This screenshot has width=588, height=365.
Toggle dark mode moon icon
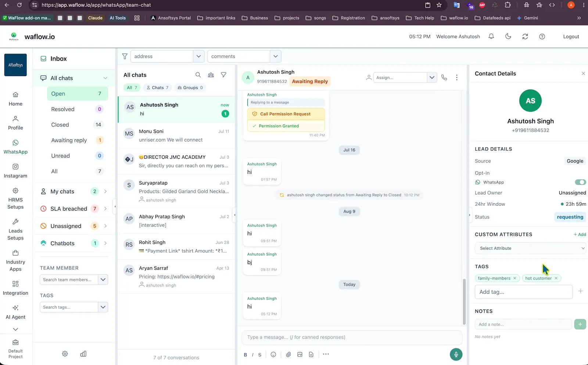[x=508, y=36]
